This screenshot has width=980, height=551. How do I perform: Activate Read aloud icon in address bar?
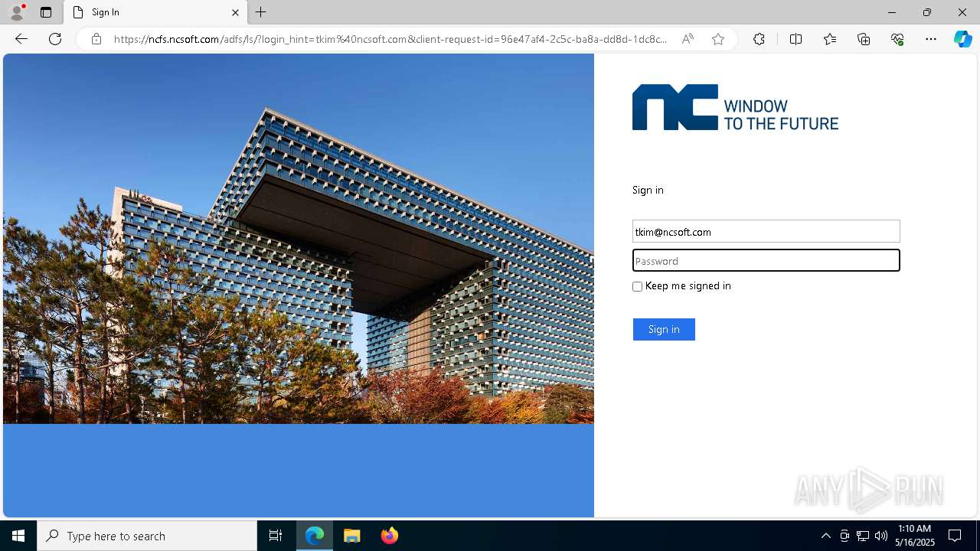click(x=688, y=39)
